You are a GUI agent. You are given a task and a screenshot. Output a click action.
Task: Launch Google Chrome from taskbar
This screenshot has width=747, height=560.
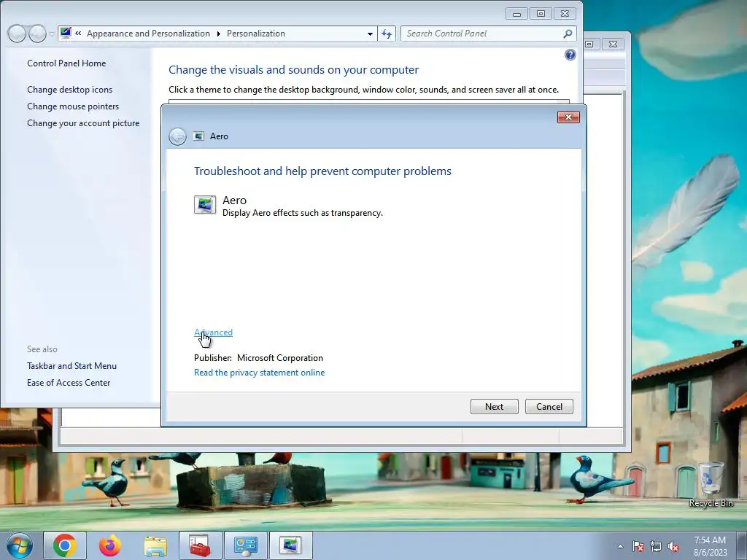click(65, 545)
